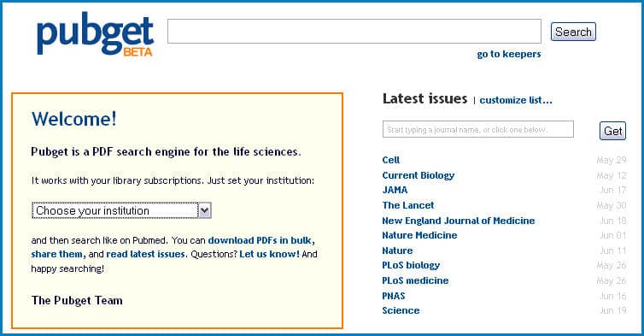Open the Cell journal link
Viewport: 644px width, 336px height.
390,160
